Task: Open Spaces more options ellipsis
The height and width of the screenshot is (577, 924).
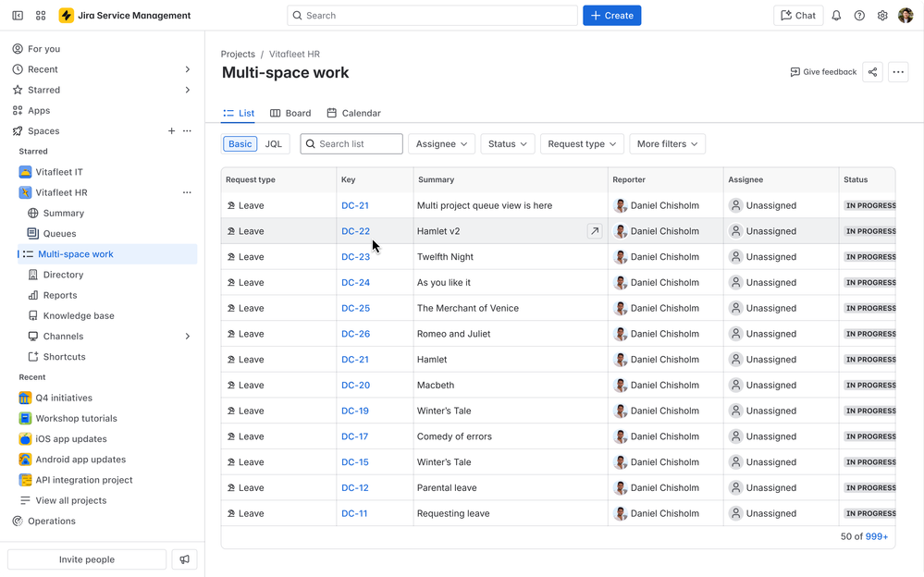Action: [x=187, y=130]
